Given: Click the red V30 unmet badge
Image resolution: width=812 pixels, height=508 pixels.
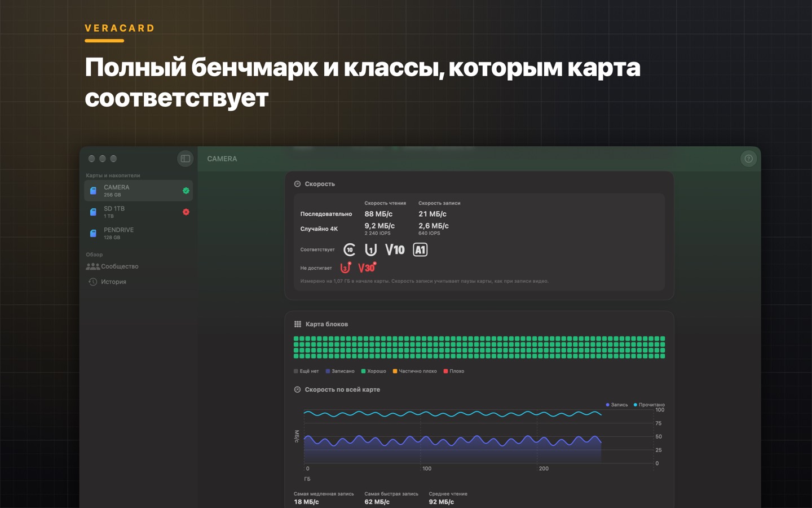Looking at the screenshot, I should coord(367,268).
